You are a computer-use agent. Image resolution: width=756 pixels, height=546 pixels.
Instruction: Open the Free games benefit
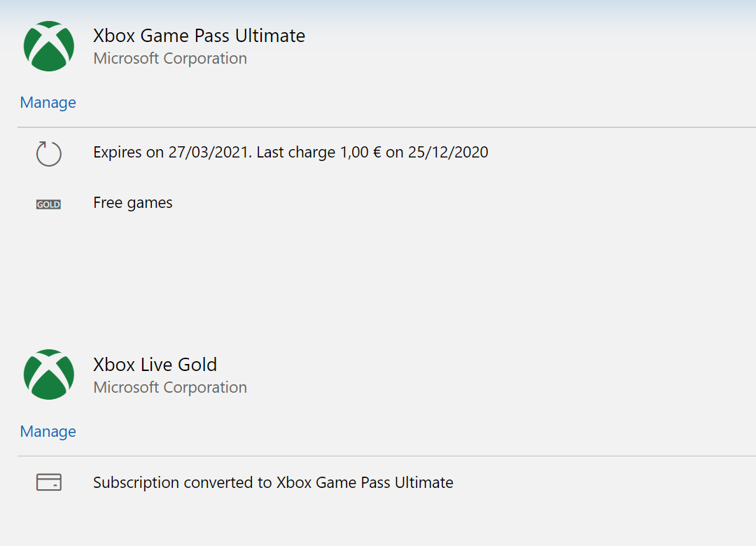click(x=132, y=203)
